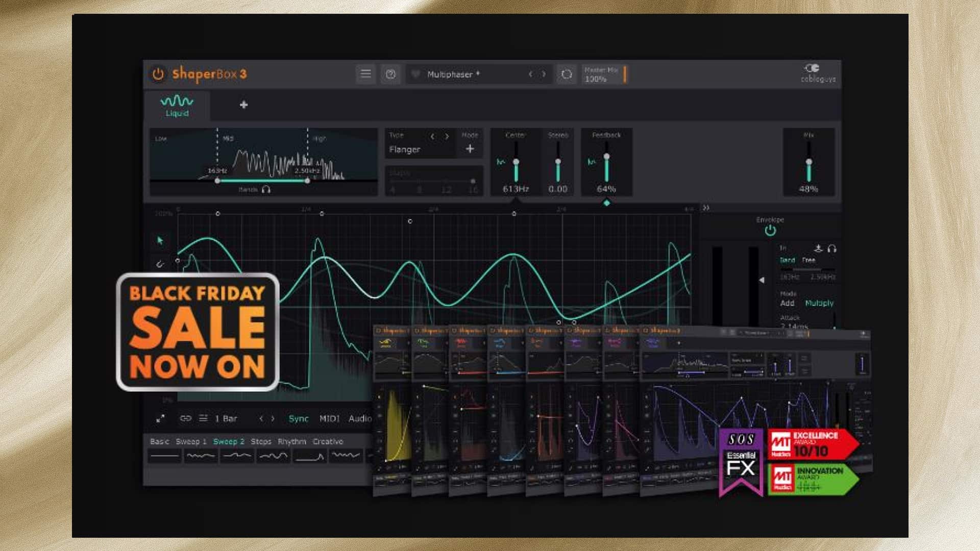Viewport: 980px width, 551px height.
Task: Click next LFO length arrow
Action: click(273, 419)
